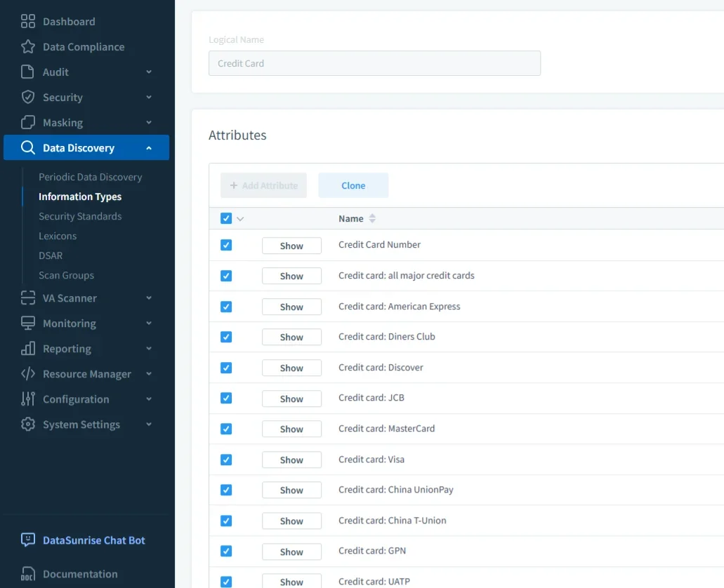This screenshot has height=588, width=724.
Task: Toggle the select-all checkbox in table header
Action: tap(226, 218)
